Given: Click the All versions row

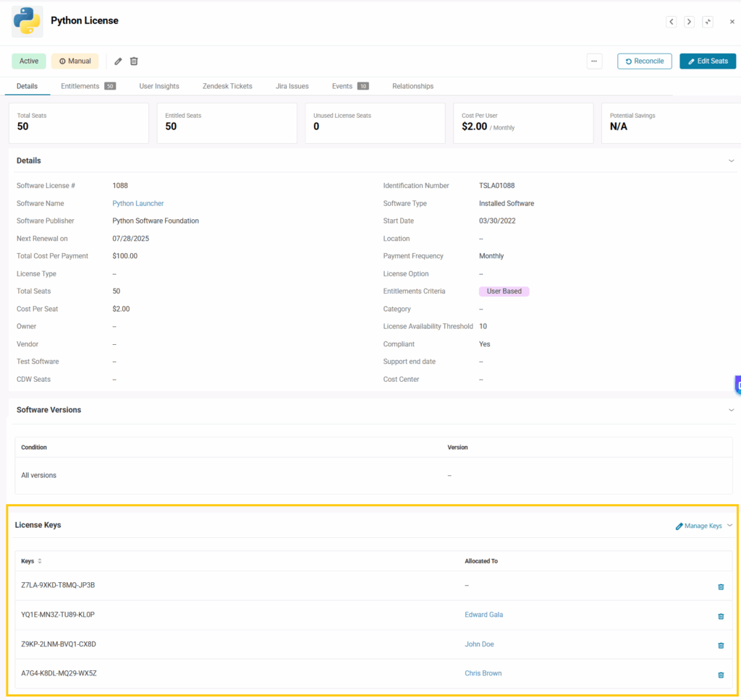Looking at the screenshot, I should 373,476.
